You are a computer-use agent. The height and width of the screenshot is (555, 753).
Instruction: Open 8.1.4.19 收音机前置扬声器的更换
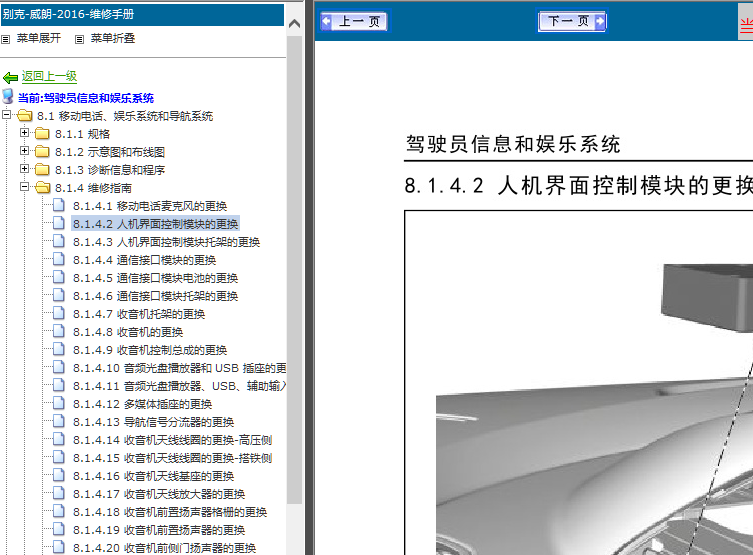tap(159, 530)
